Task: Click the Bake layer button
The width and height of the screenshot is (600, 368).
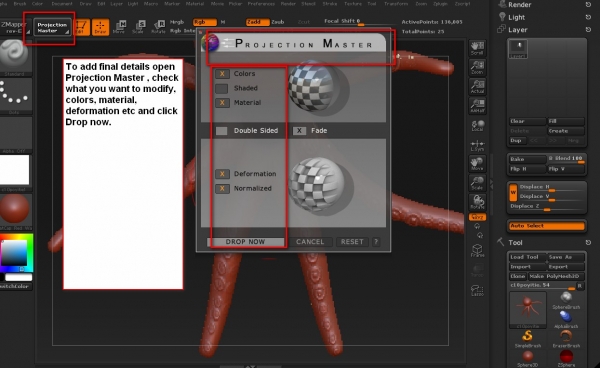Action: tap(527, 159)
